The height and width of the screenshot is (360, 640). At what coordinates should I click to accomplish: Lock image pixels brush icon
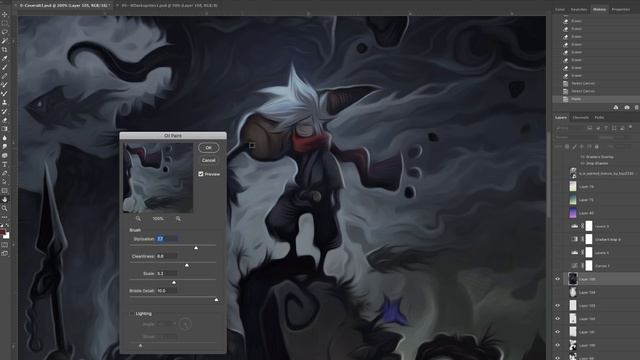(574, 147)
